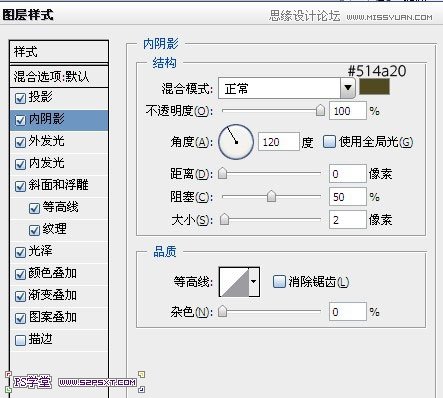Click the 大小 slider handle
Viewport: 443px width, 398px height.
click(224, 219)
